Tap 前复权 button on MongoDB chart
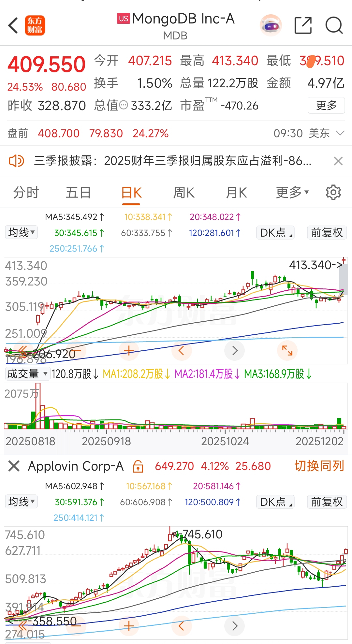Screen dimensions: 352x644 [327, 233]
